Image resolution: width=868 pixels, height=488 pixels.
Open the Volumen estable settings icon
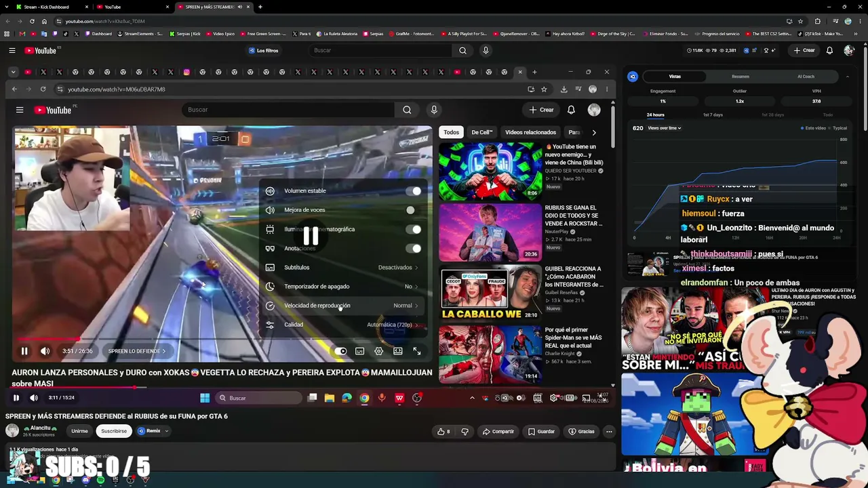270,191
